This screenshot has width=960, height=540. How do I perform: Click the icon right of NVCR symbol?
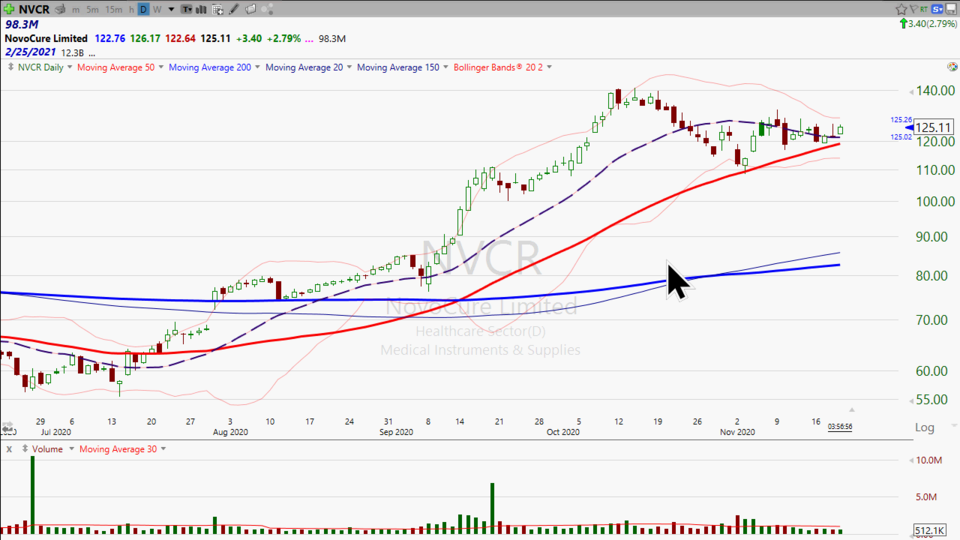[60, 9]
